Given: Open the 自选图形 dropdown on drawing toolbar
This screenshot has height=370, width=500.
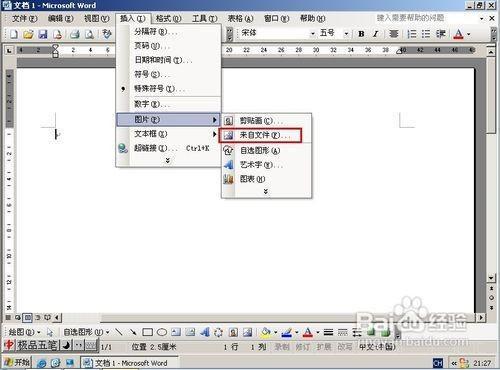Looking at the screenshot, I should (86, 332).
